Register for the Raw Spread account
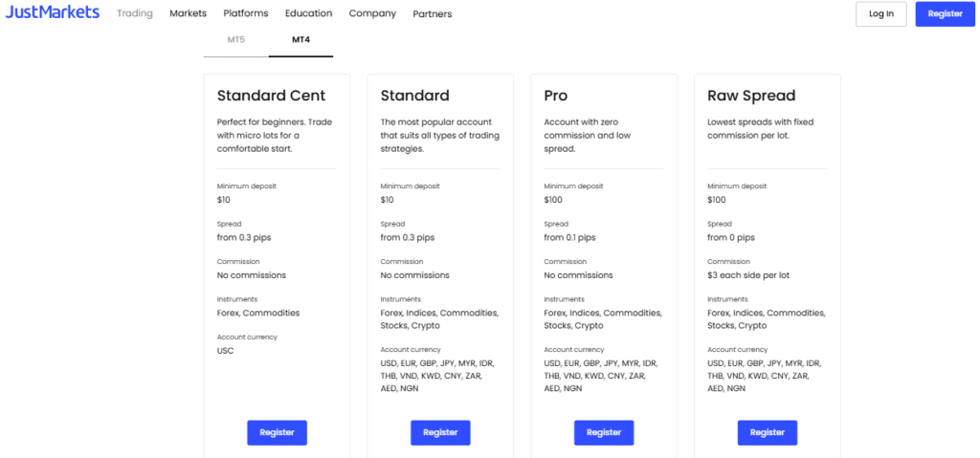 (x=768, y=432)
